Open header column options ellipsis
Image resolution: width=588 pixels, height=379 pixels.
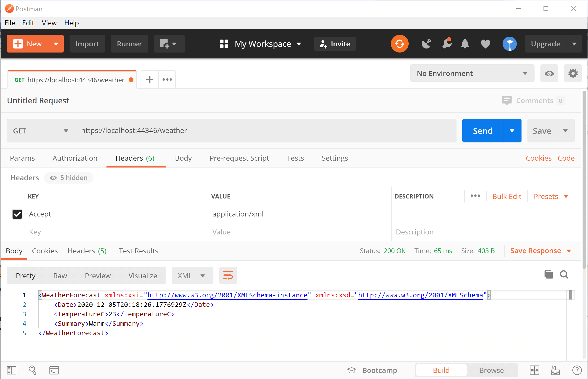click(475, 196)
